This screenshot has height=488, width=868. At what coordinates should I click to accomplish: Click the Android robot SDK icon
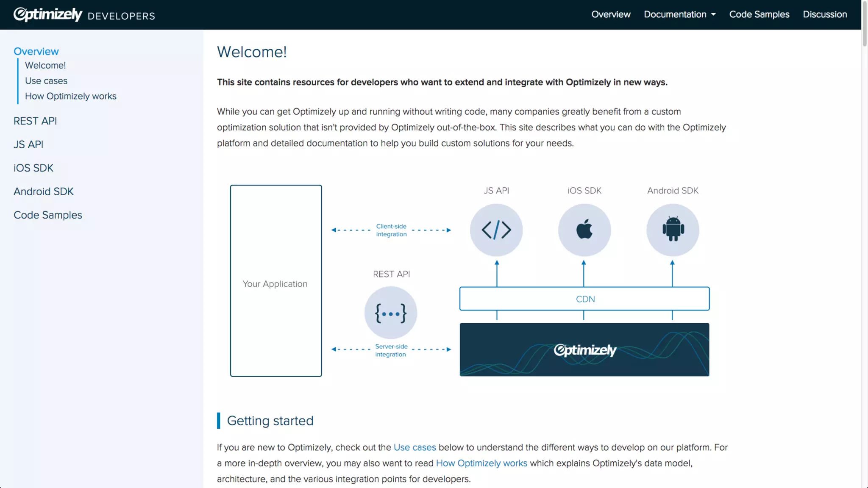673,230
